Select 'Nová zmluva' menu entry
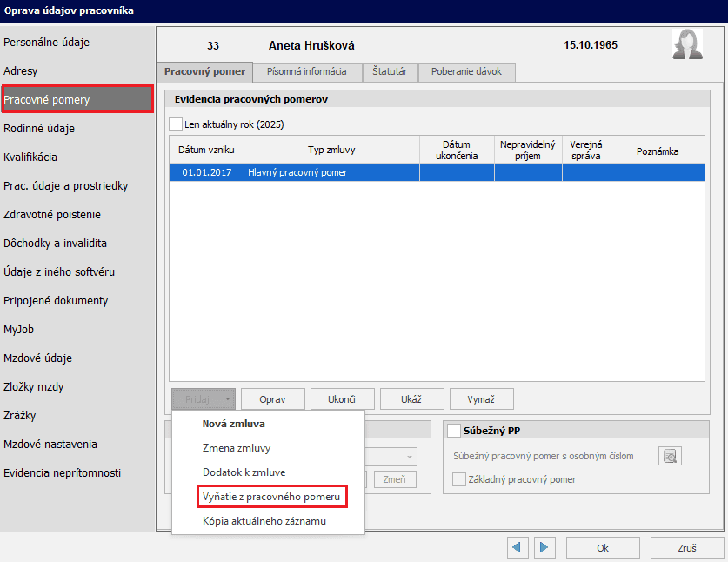Screen dimensions: 728x562 tap(233, 424)
